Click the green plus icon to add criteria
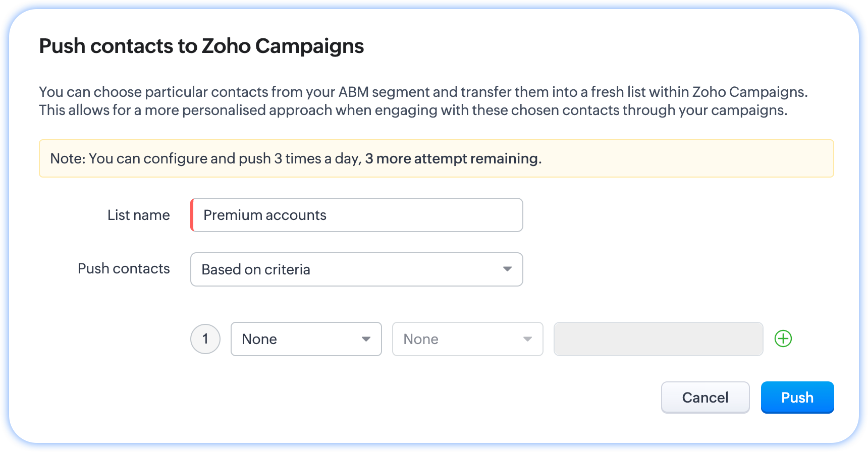 [783, 338]
